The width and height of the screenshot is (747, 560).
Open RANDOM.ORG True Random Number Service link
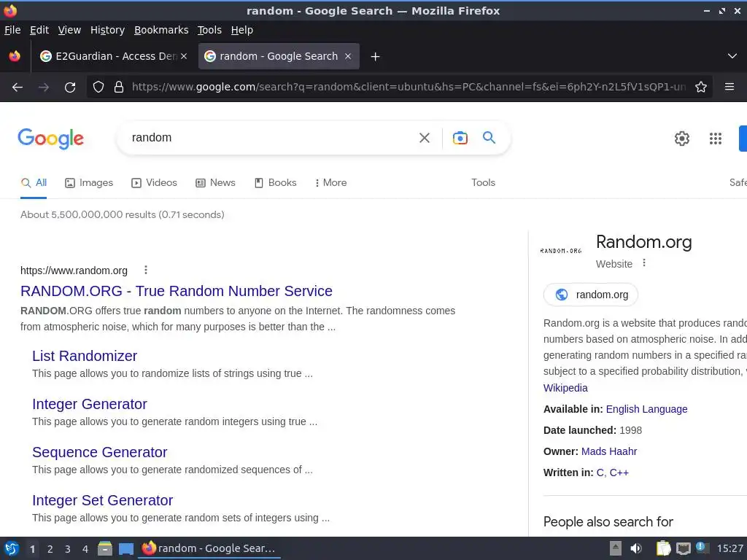[177, 291]
